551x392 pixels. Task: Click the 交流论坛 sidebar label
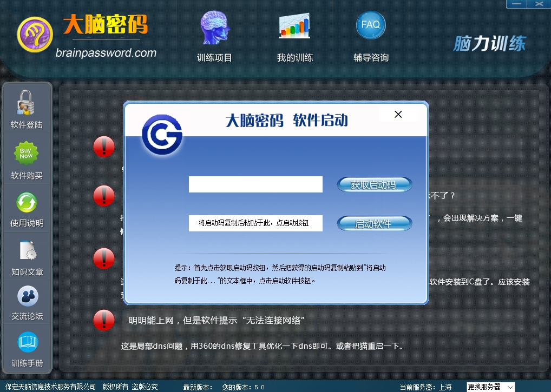point(28,316)
